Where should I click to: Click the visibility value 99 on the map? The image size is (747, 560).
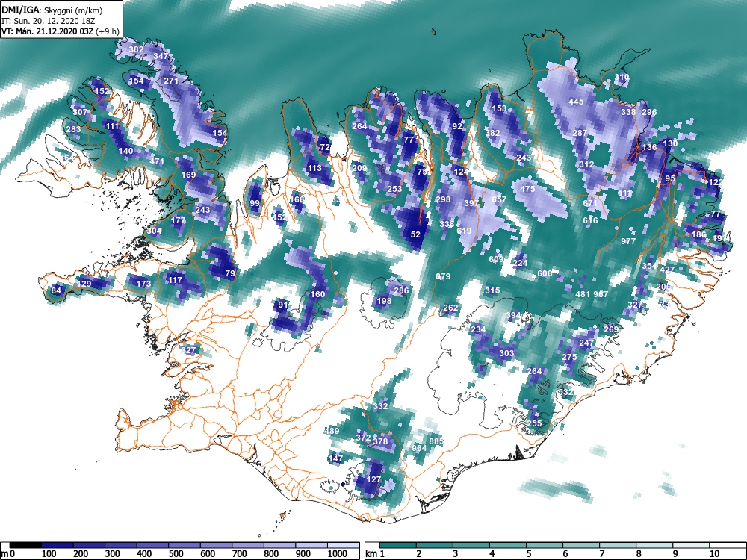(255, 203)
